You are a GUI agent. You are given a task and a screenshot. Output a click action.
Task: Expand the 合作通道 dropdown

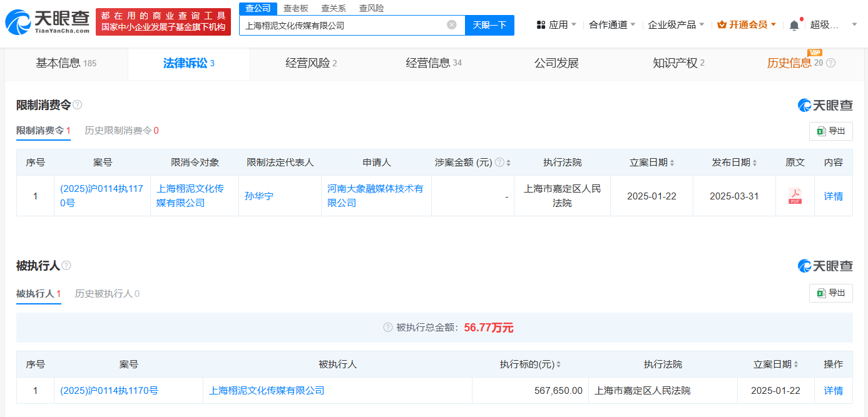coord(612,25)
